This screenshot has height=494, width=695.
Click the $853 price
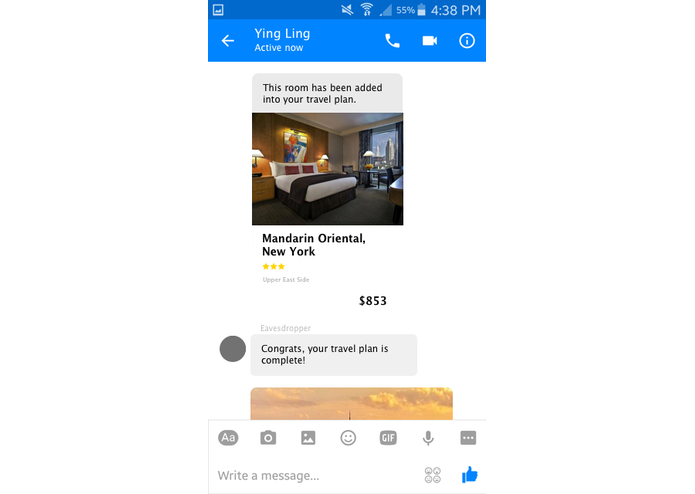click(373, 301)
